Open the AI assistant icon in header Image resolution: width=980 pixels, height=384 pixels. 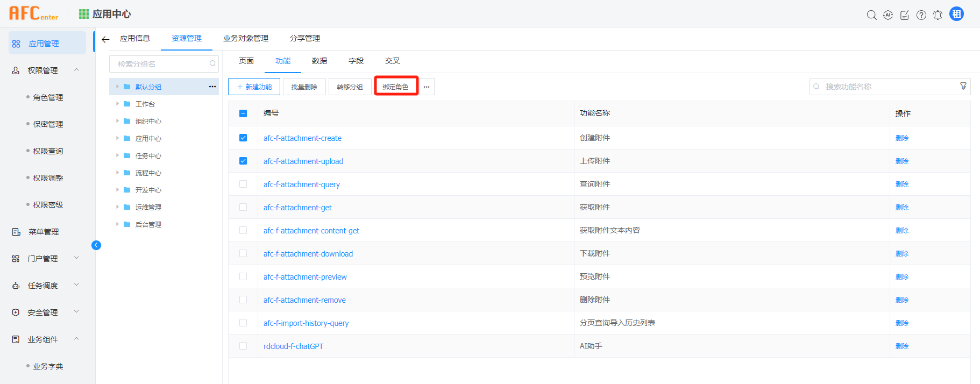point(888,15)
